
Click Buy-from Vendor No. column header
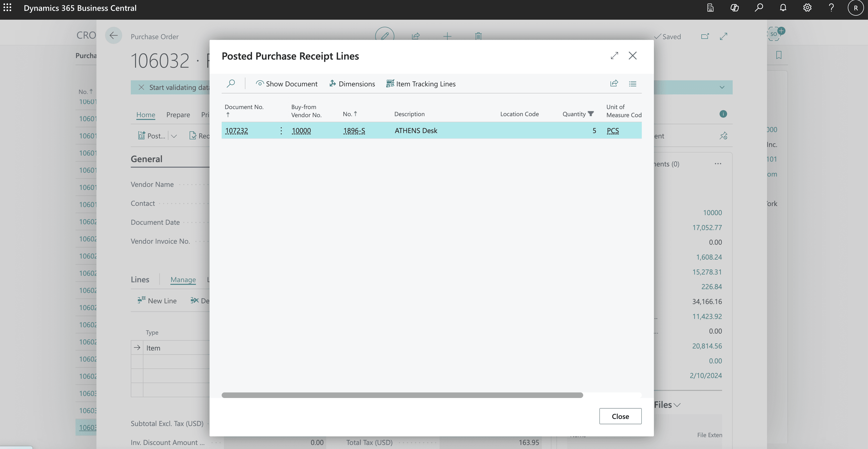tap(306, 111)
